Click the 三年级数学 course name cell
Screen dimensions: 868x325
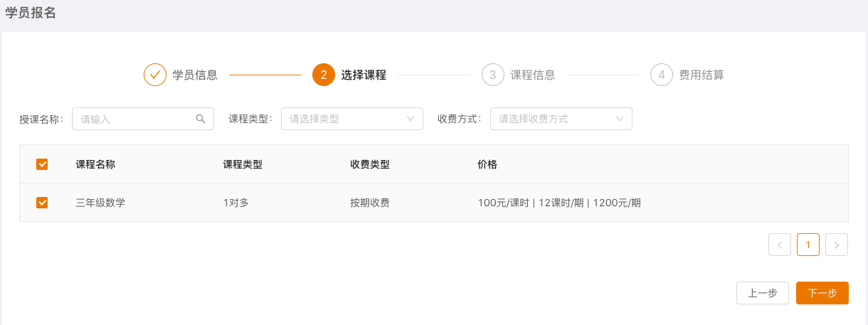pos(100,203)
